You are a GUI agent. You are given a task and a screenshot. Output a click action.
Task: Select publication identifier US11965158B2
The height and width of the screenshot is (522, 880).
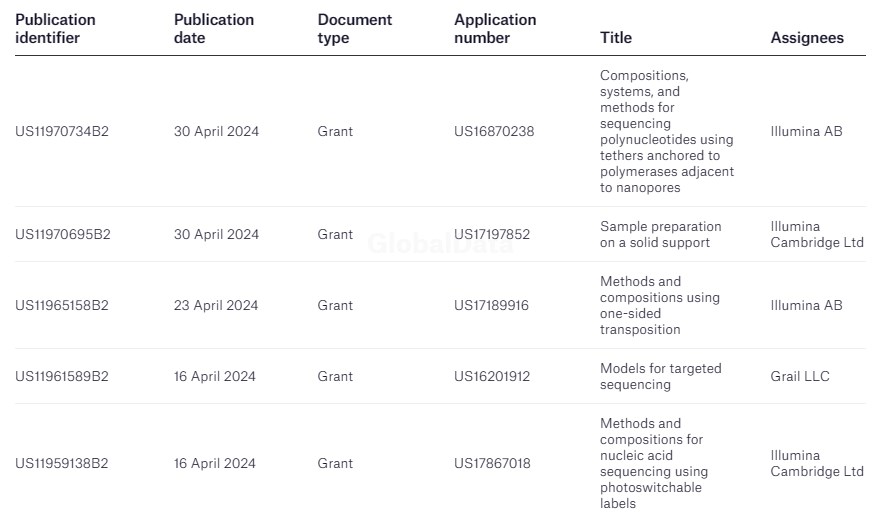point(62,305)
